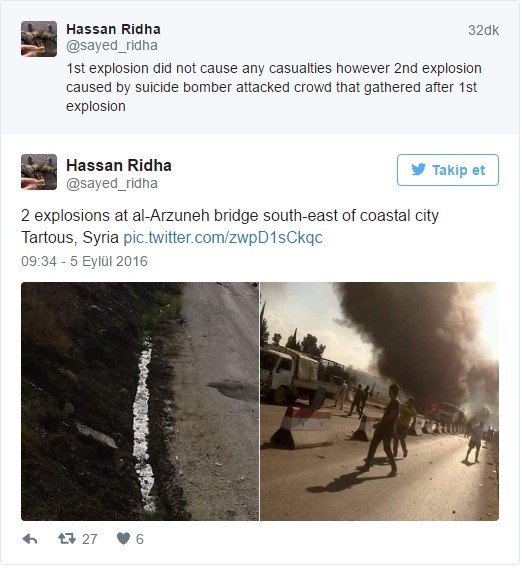The width and height of the screenshot is (522, 569).
Task: Like the tweet with heart icon
Action: tap(123, 539)
